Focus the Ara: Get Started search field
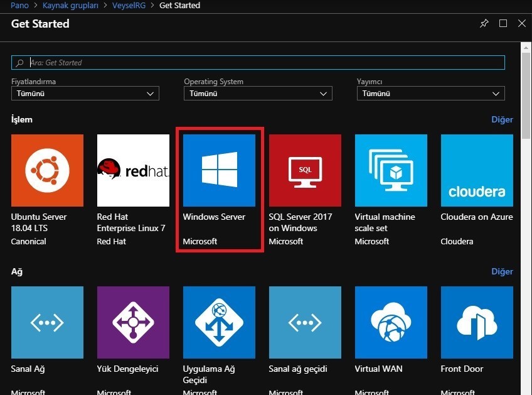 258,63
